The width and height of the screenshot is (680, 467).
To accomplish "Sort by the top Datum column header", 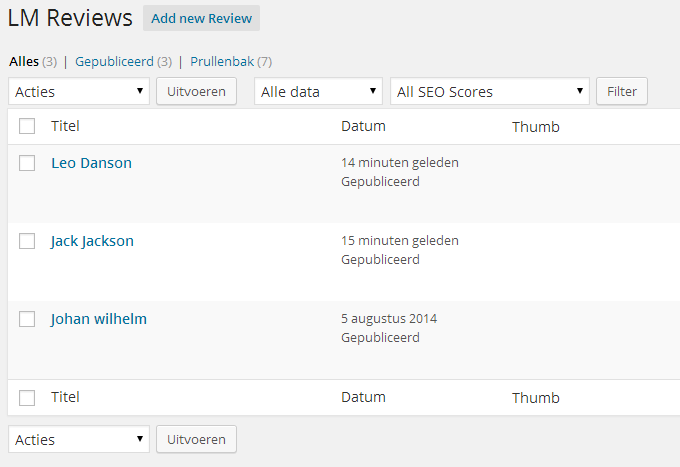I will 363,126.
